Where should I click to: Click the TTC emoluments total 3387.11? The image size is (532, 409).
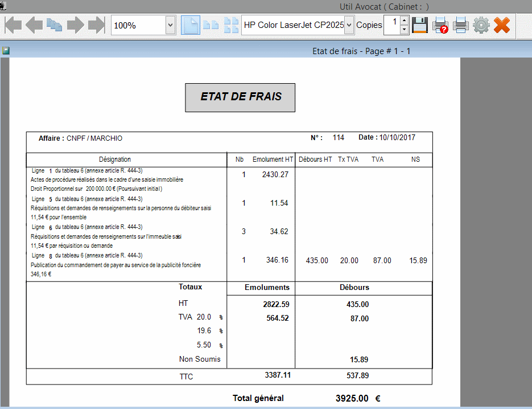pos(278,375)
